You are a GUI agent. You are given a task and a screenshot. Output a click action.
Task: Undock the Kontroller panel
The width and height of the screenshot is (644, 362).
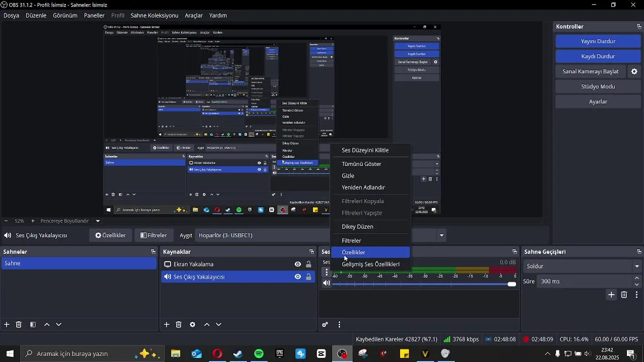click(x=639, y=27)
